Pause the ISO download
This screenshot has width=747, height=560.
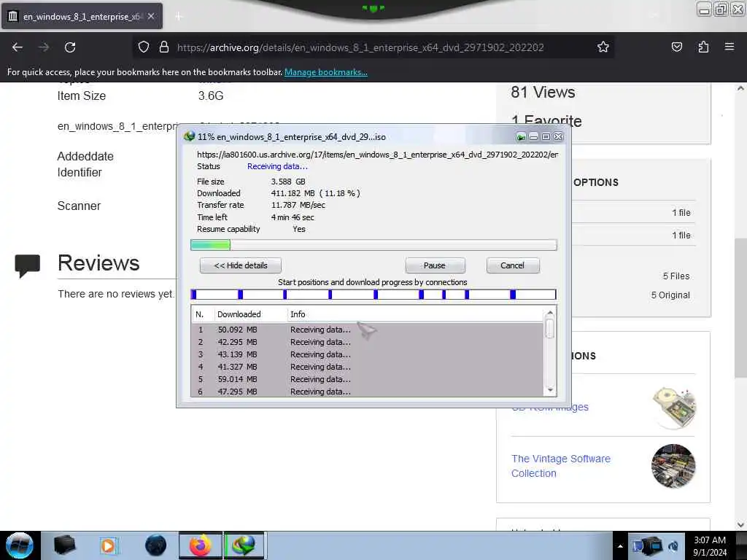pos(435,265)
